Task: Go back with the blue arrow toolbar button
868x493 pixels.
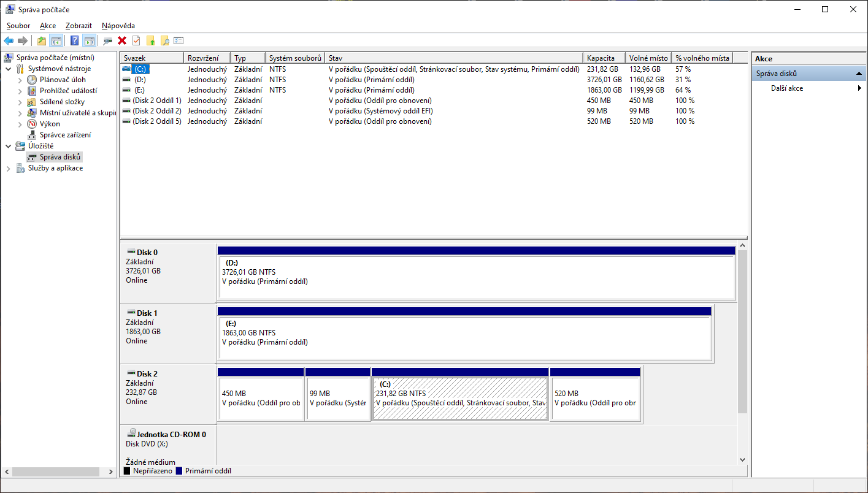Action: [x=9, y=41]
